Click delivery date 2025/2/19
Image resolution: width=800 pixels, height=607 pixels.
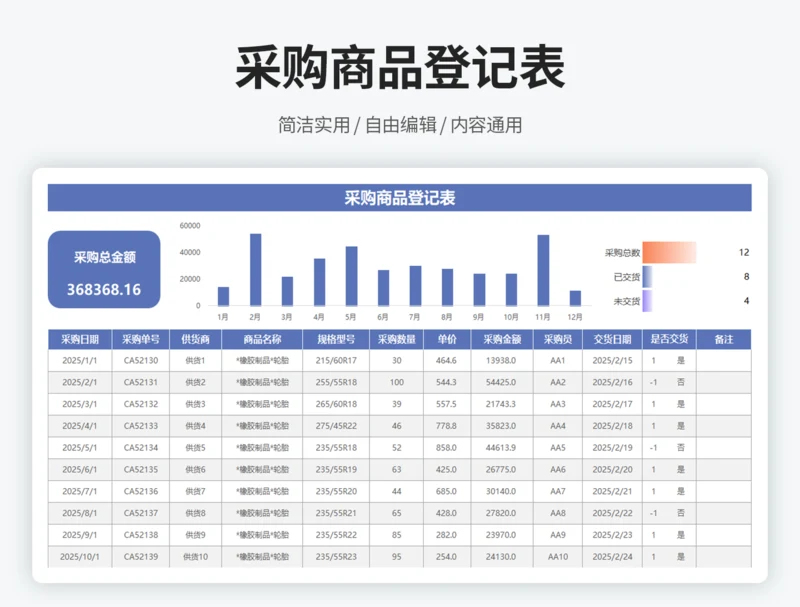[x=612, y=448]
